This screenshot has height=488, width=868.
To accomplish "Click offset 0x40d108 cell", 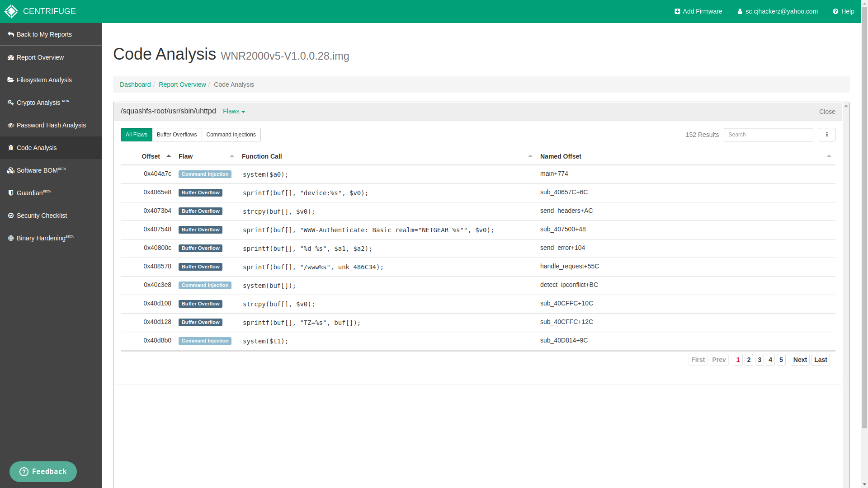I will pos(157,303).
